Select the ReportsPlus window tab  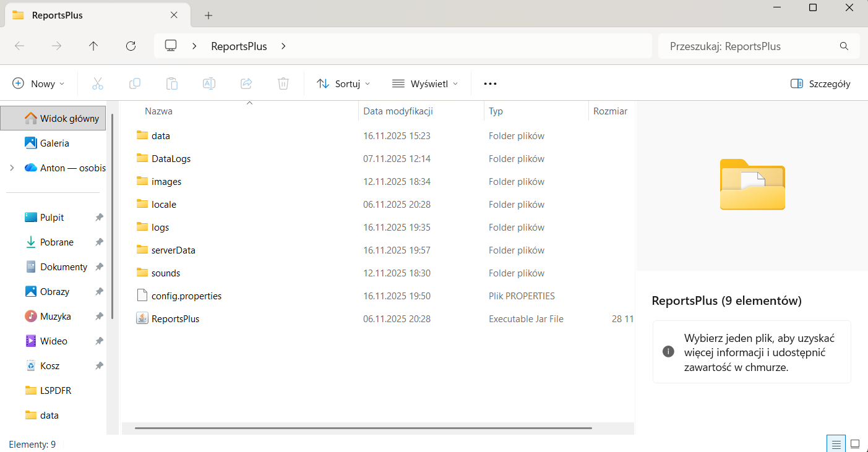[96, 15]
